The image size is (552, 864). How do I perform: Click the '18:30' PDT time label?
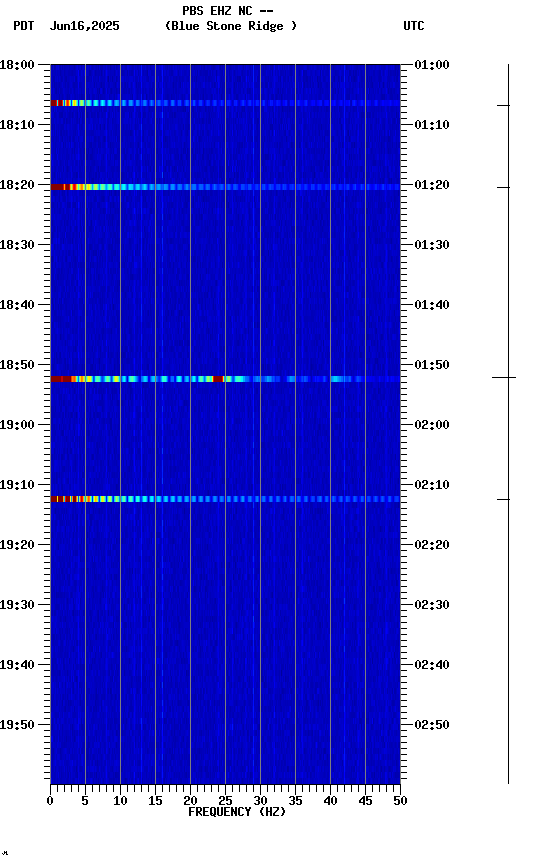click(17, 245)
